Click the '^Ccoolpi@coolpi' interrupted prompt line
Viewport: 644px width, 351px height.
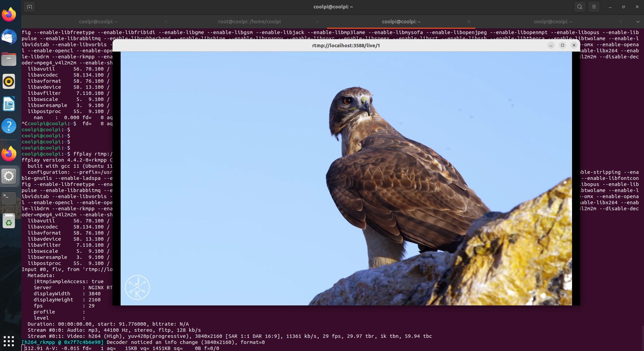[x=67, y=124]
